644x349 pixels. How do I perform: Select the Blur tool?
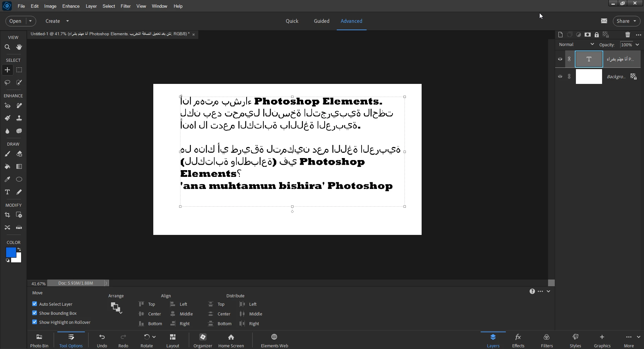pyautogui.click(x=7, y=131)
